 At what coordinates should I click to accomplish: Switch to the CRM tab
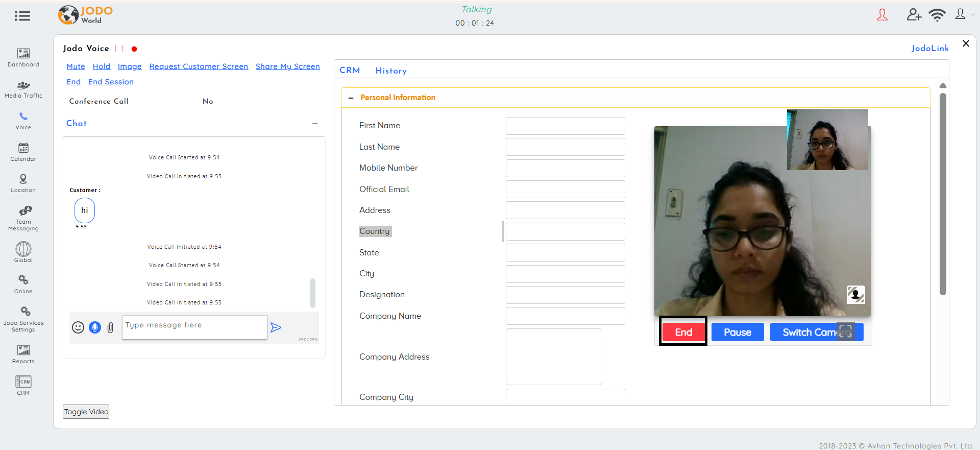350,70
